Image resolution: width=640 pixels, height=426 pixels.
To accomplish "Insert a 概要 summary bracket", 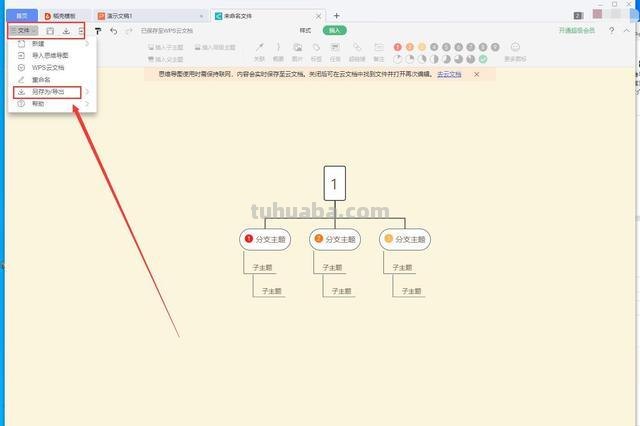I will 278,52.
